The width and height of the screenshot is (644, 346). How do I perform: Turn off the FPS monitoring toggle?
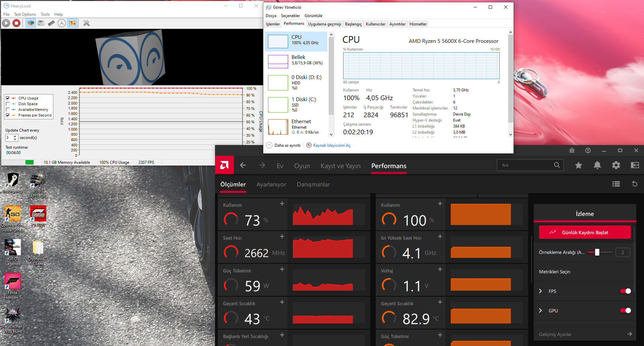pos(626,291)
